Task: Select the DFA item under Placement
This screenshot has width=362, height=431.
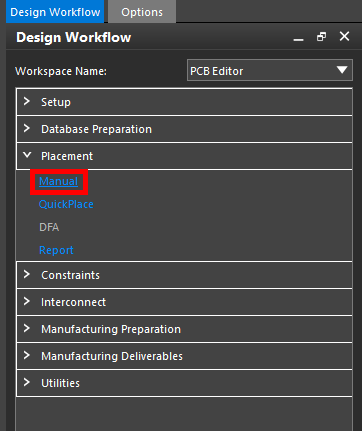Action: [x=49, y=227]
